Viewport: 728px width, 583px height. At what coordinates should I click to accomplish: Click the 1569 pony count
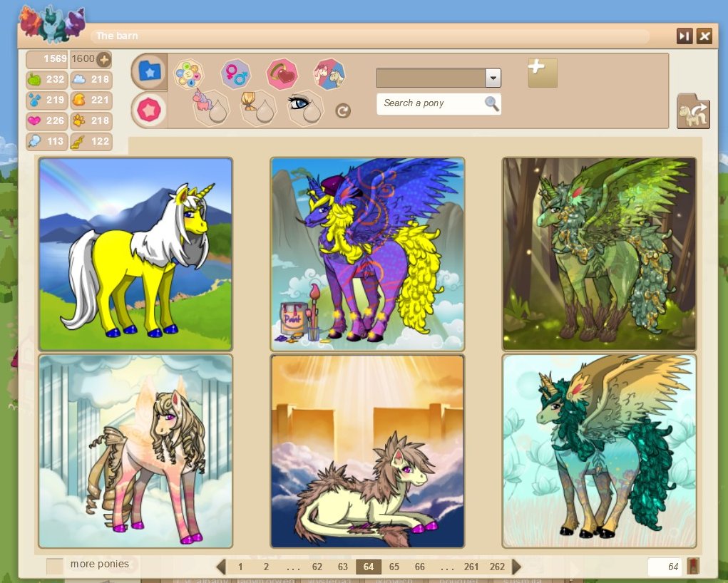click(x=47, y=59)
